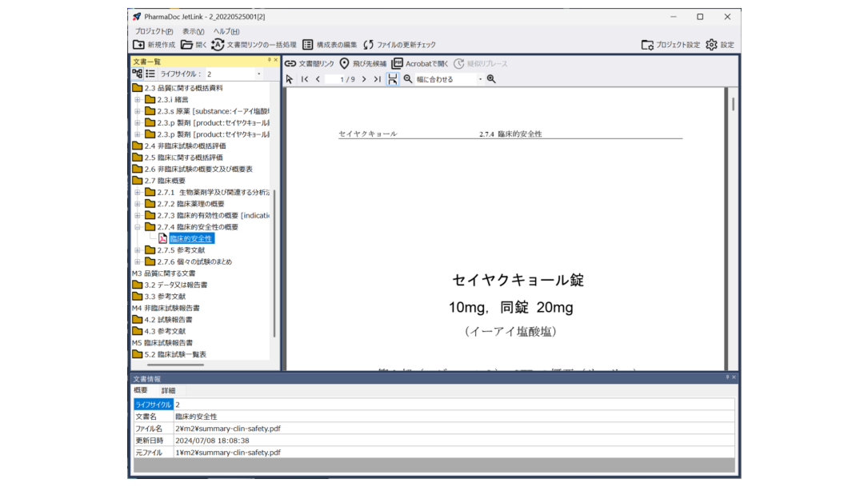Screen dimensions: 868x487
Task: Click the zoom in magnifier icon
Action: coord(491,79)
